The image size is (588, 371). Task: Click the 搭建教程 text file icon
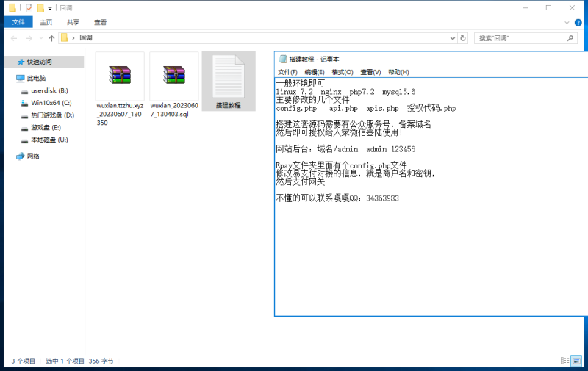tap(228, 77)
